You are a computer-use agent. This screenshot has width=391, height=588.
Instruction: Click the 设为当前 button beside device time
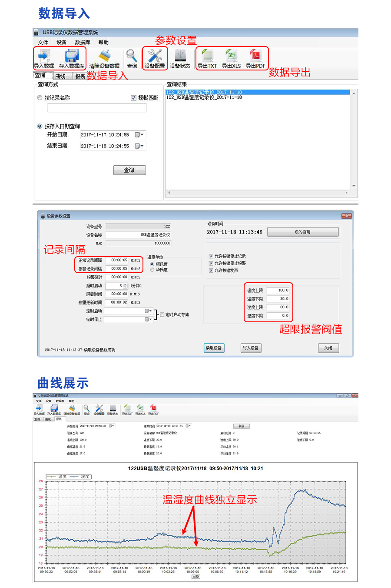[303, 232]
